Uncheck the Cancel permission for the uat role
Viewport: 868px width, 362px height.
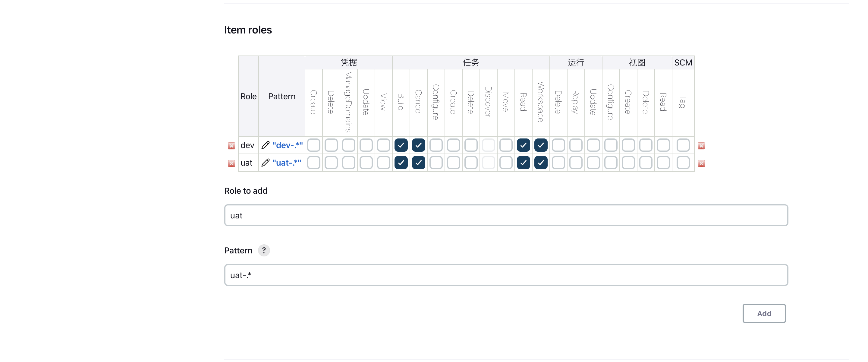418,163
